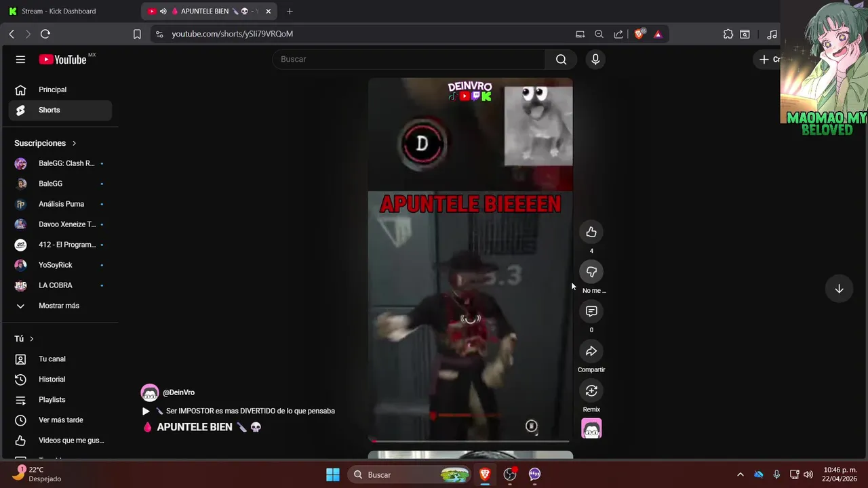Navigate back in the browser

point(12,34)
